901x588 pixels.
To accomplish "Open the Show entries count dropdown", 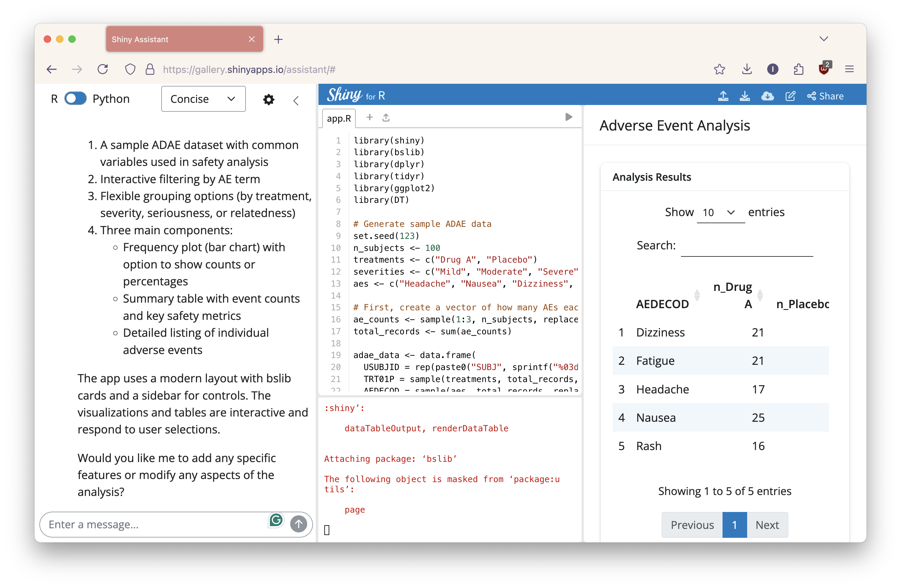I will [x=720, y=212].
